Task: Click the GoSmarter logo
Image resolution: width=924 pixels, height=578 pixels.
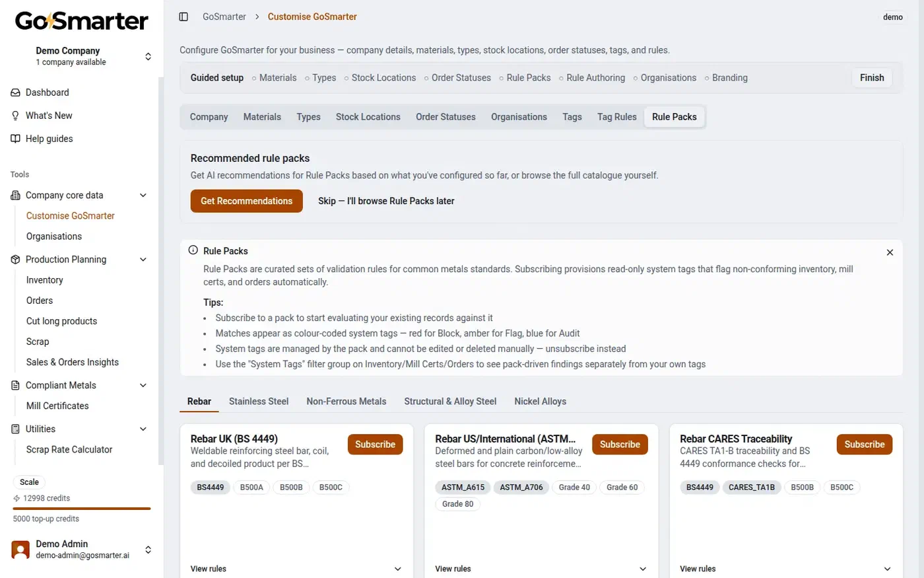Action: click(81, 21)
